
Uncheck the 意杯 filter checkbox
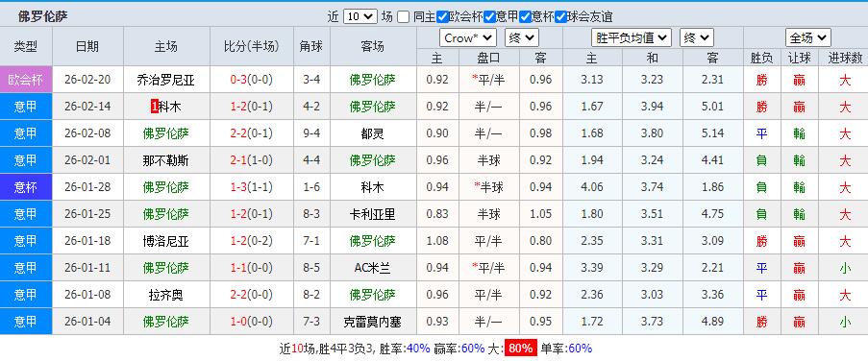coord(526,17)
